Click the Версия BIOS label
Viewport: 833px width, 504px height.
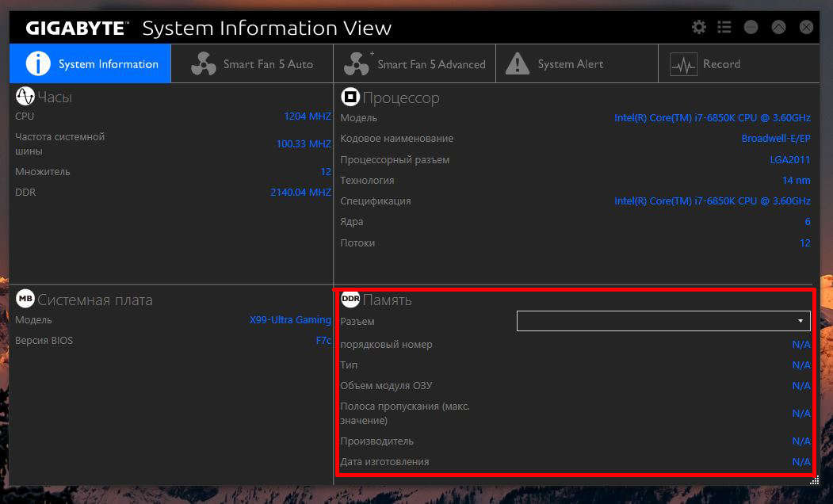coord(44,341)
